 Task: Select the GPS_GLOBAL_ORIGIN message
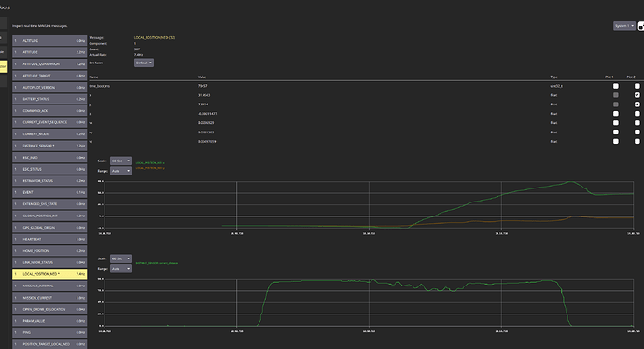(49, 228)
